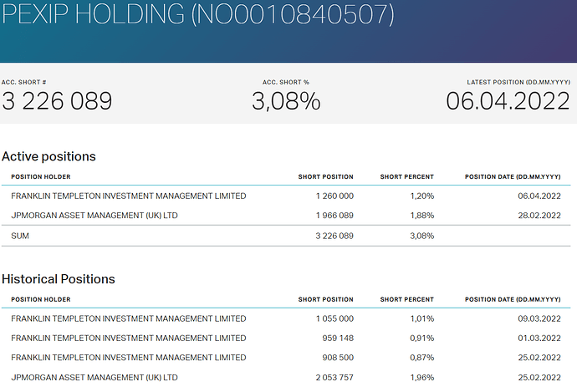Click the Active positions heading
Viewport: 577px width, 392px height.
click(49, 156)
